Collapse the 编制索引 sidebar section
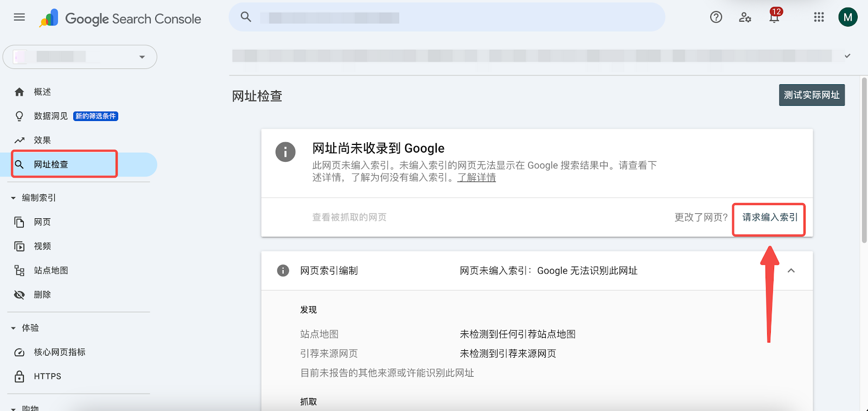This screenshot has width=868, height=411. 14,198
